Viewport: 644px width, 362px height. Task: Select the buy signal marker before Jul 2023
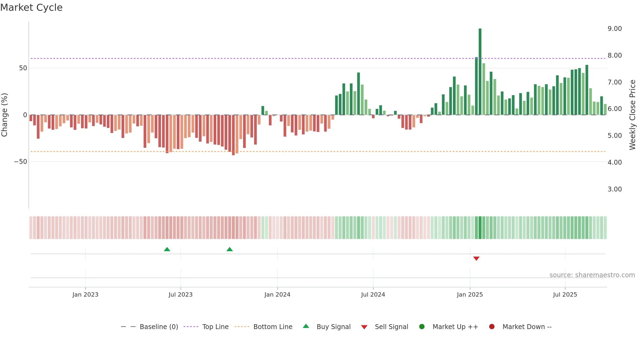(167, 249)
